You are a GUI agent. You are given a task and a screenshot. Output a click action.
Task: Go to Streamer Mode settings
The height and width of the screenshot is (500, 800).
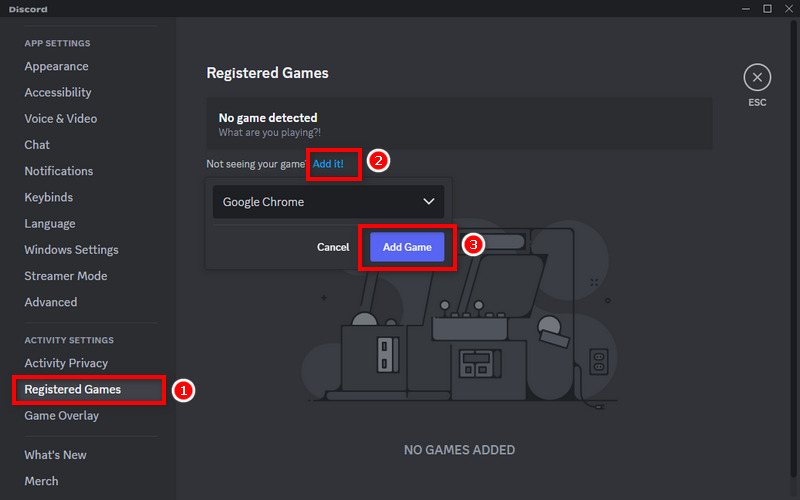coord(66,276)
